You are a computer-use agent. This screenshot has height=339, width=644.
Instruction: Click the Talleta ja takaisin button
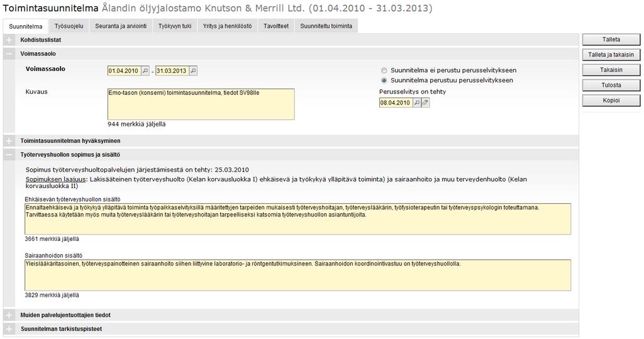[x=611, y=55]
